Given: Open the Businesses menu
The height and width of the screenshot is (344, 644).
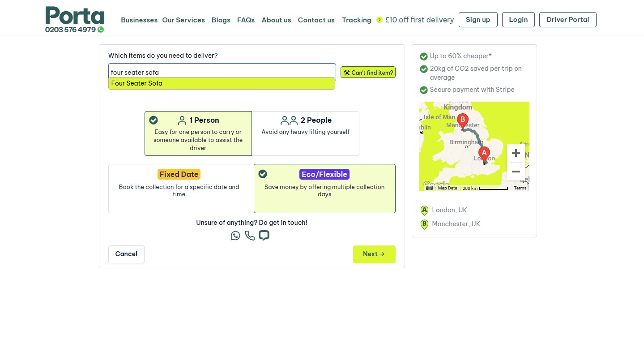Looking at the screenshot, I should click(x=139, y=20).
